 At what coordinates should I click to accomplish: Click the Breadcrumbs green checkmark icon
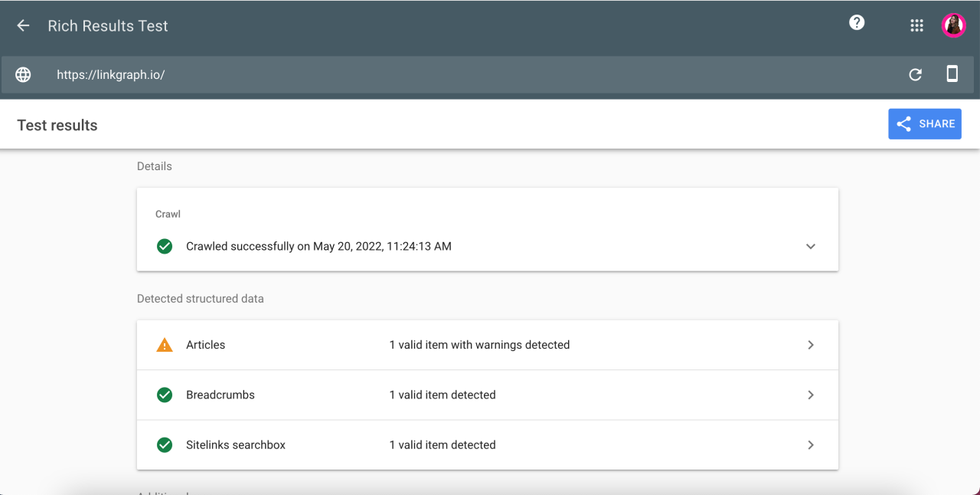[x=165, y=395]
